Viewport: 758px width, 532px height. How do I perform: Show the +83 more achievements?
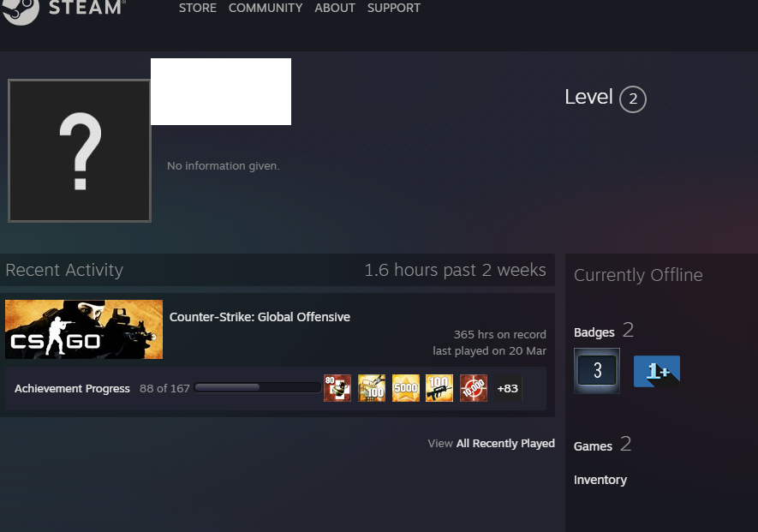508,388
